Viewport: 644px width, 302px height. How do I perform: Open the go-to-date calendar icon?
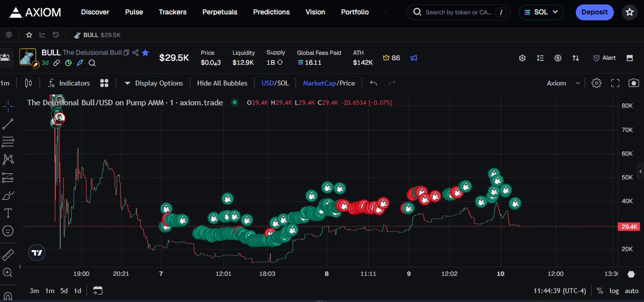pos(97,290)
